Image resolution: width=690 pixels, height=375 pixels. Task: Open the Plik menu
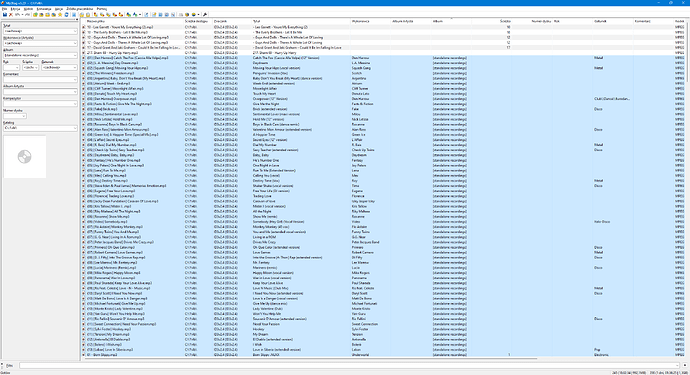4,9
